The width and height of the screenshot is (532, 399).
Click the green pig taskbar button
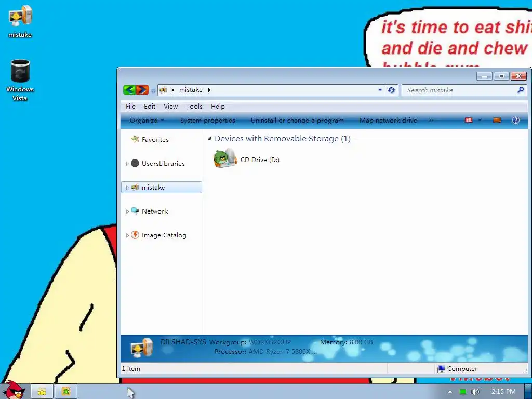[66, 392]
